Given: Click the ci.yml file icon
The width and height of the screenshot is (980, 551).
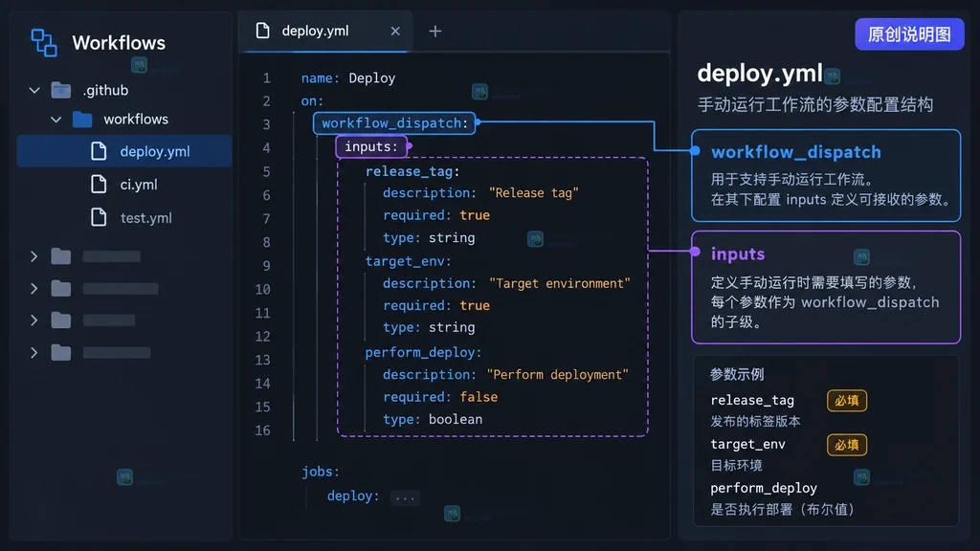Looking at the screenshot, I should pyautogui.click(x=99, y=185).
